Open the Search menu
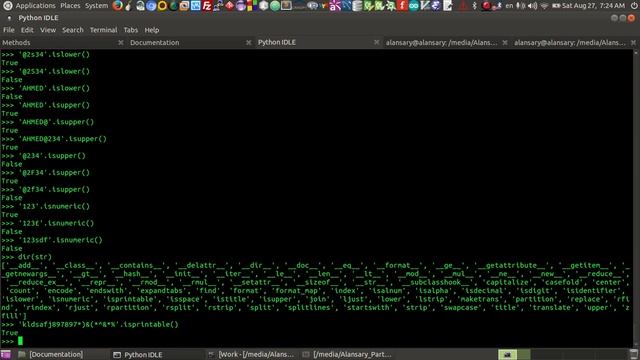Screen dimensions: 640x360 (73, 30)
